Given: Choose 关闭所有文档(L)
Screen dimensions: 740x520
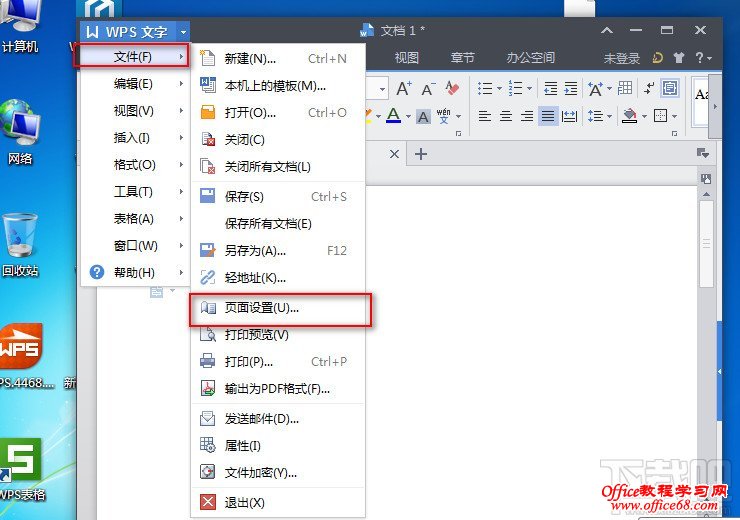Looking at the screenshot, I should [x=278, y=167].
